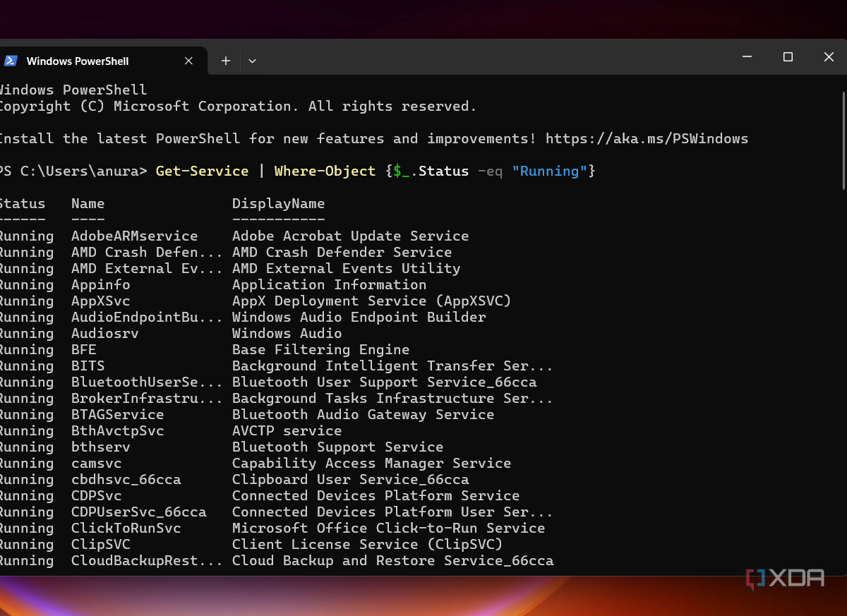This screenshot has width=847, height=616.
Task: Click the AdobeARMservice service name
Action: click(134, 236)
